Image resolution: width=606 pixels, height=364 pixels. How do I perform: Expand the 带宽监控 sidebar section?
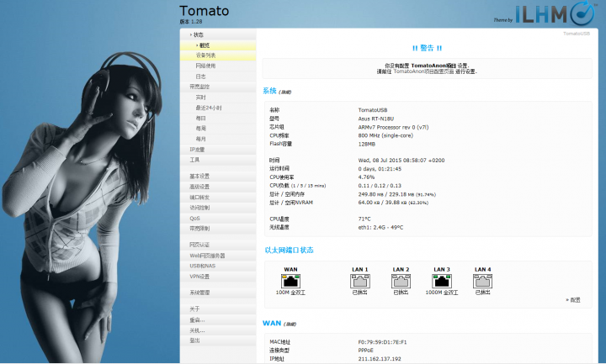(x=199, y=87)
